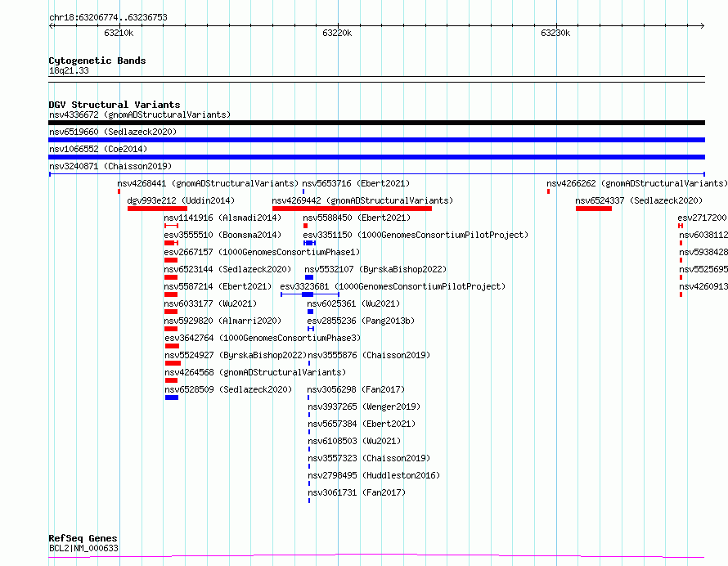Click the BCL2|NM_000633 gene label
Screen dimensions: 728x566
(x=83, y=548)
